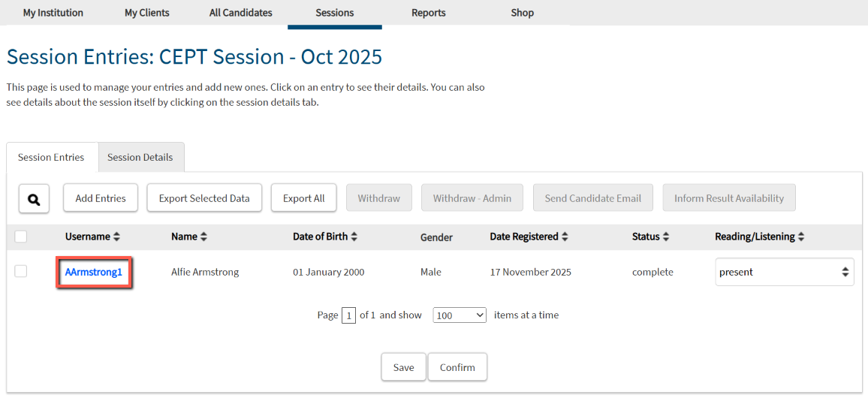Click Export Selected Data button
Image resolution: width=868 pixels, height=398 pixels.
pos(204,198)
